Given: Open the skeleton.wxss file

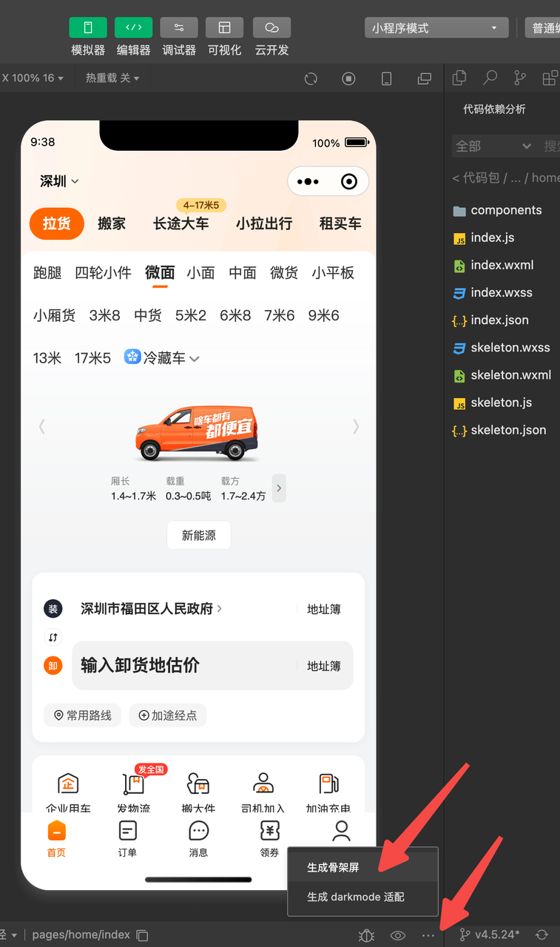Looking at the screenshot, I should click(502, 348).
